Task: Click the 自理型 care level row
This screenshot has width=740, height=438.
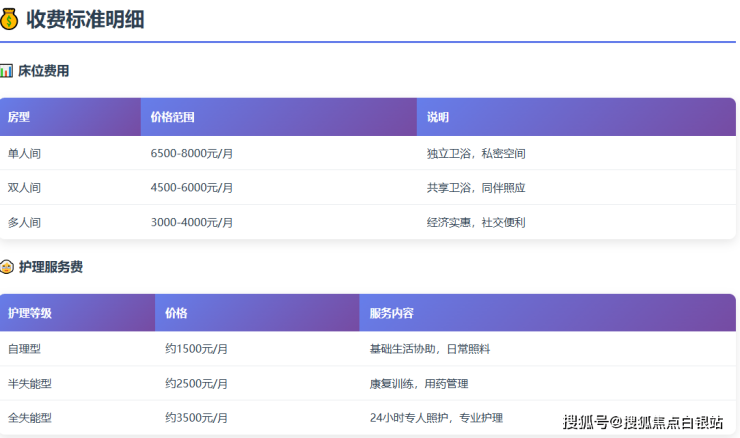Action: click(24, 349)
